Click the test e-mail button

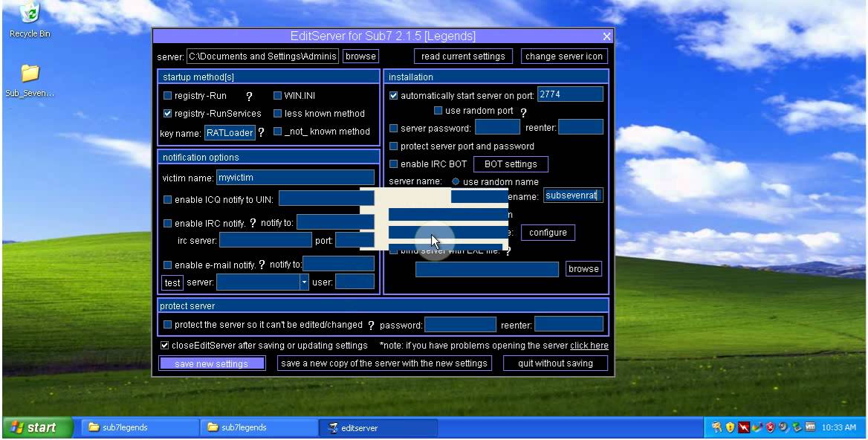click(172, 283)
